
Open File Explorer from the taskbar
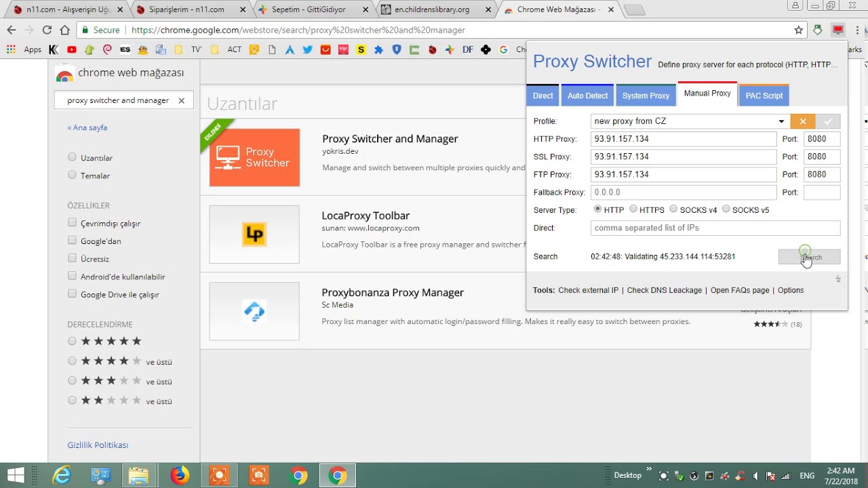(138, 475)
